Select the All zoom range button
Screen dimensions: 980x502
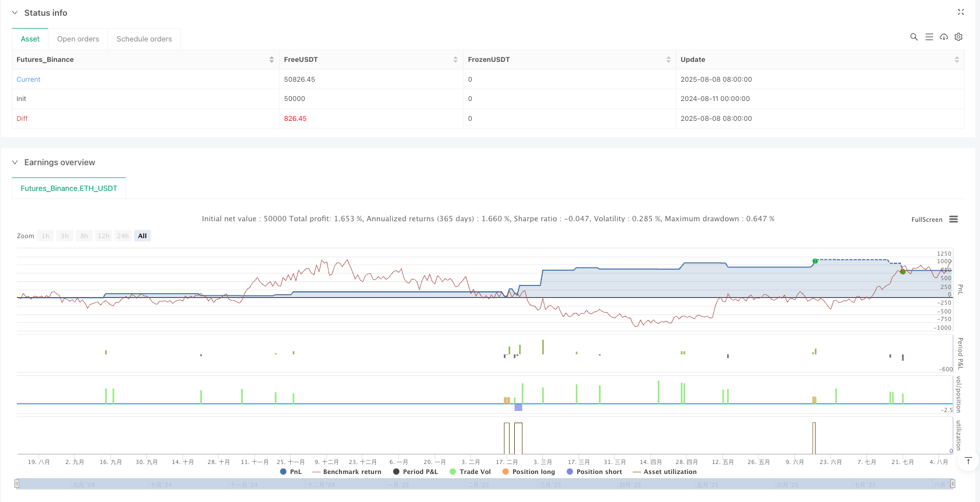click(142, 236)
